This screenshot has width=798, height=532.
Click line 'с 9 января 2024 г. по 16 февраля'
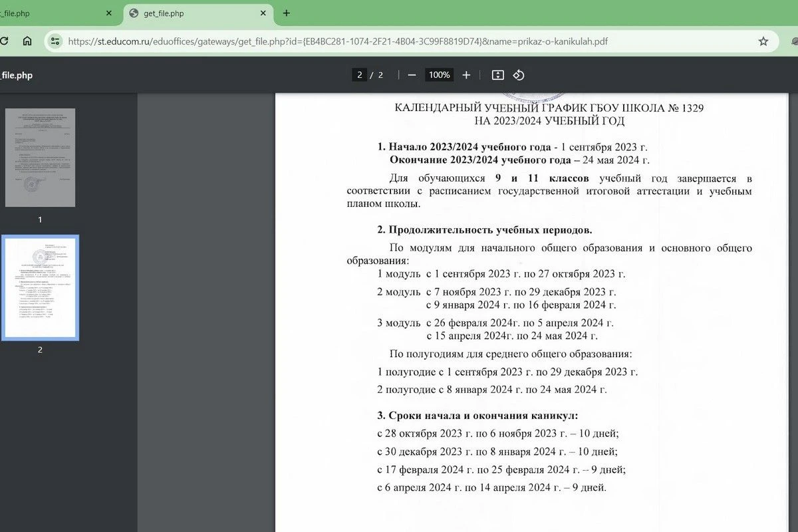point(521,305)
